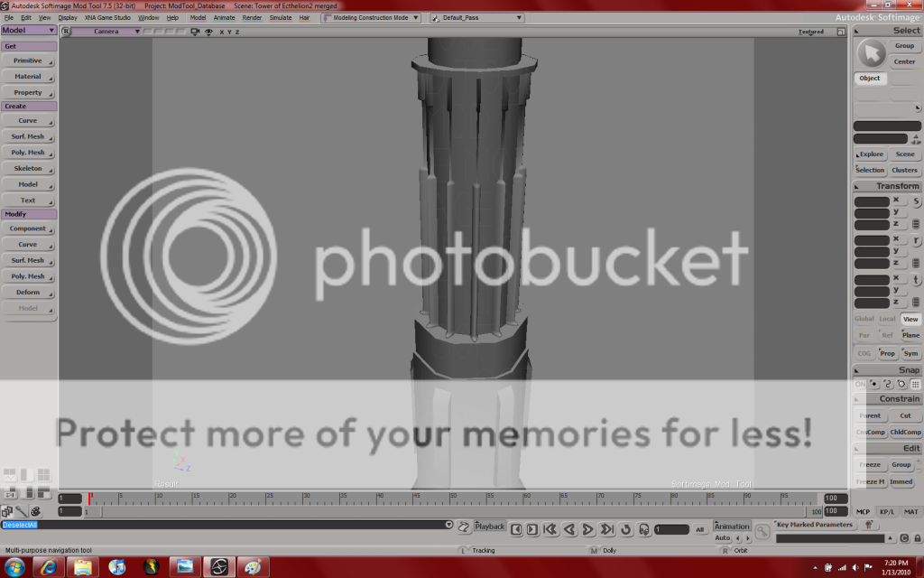Click the scale S icon in Transform
Screen dimensions: 924x578
coord(916,201)
